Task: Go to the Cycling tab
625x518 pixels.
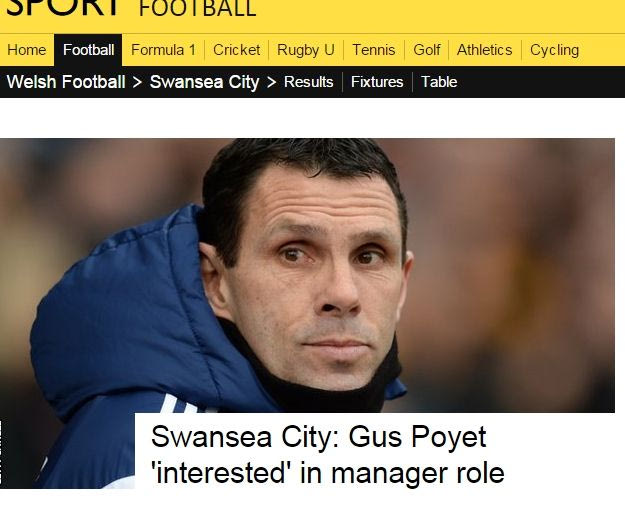Action: point(554,50)
